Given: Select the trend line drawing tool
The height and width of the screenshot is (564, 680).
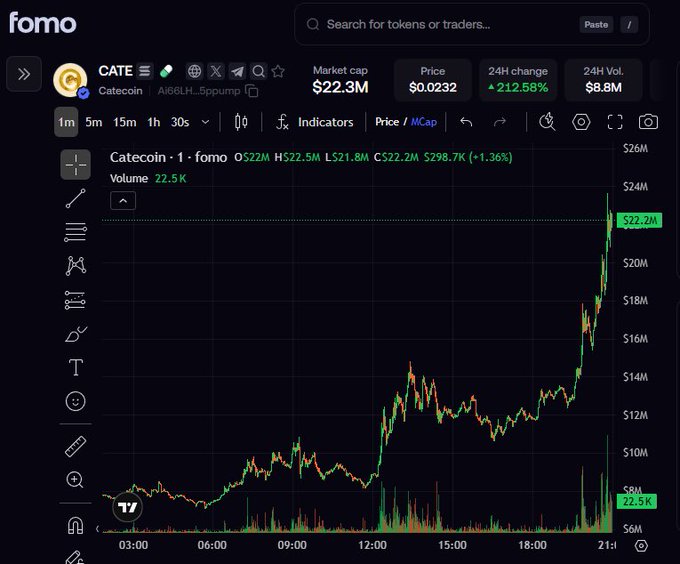Looking at the screenshot, I should pyautogui.click(x=75, y=199).
